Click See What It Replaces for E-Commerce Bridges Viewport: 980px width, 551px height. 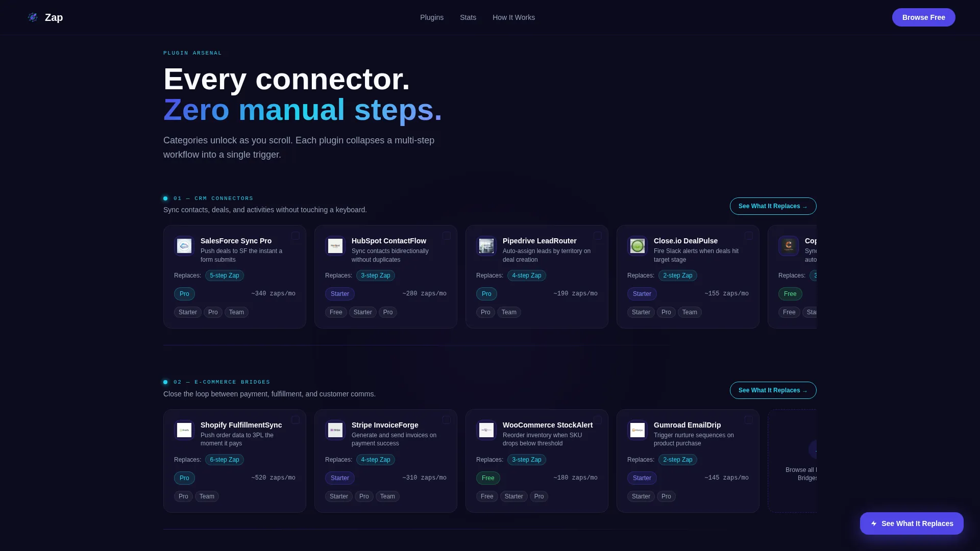(773, 390)
